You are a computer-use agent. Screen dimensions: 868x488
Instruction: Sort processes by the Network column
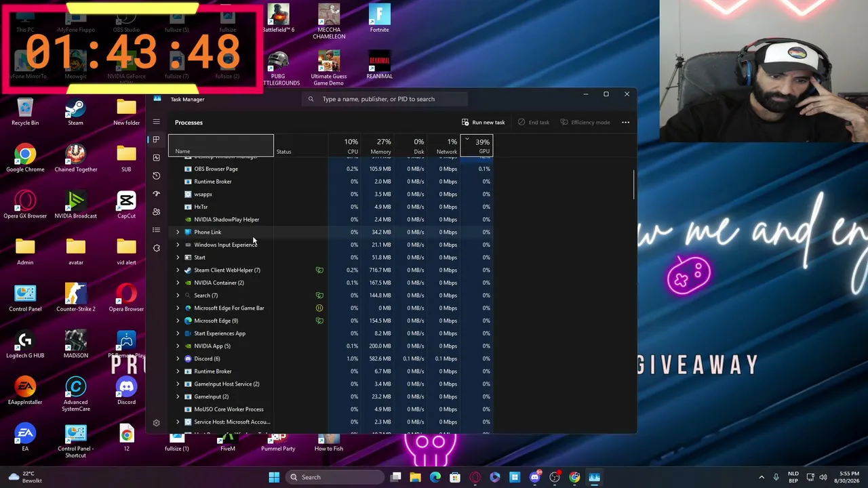(x=444, y=146)
